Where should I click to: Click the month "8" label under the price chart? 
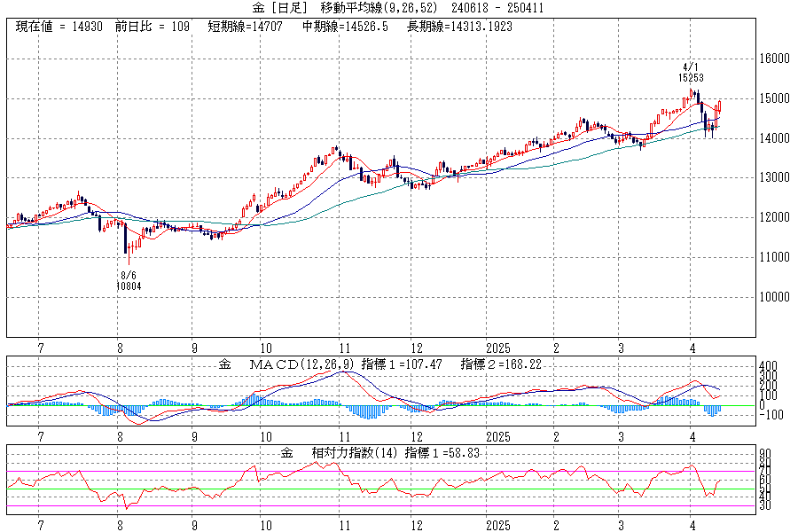120,348
